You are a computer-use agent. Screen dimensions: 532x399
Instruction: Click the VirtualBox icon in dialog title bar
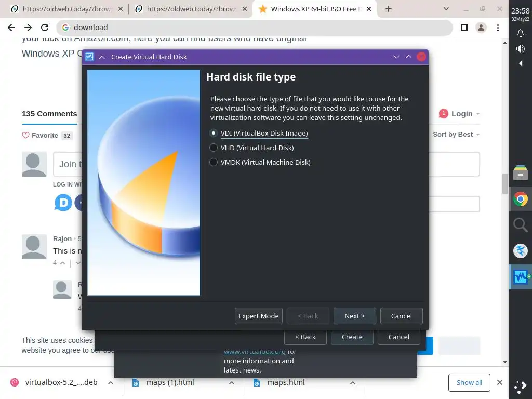[x=89, y=57]
